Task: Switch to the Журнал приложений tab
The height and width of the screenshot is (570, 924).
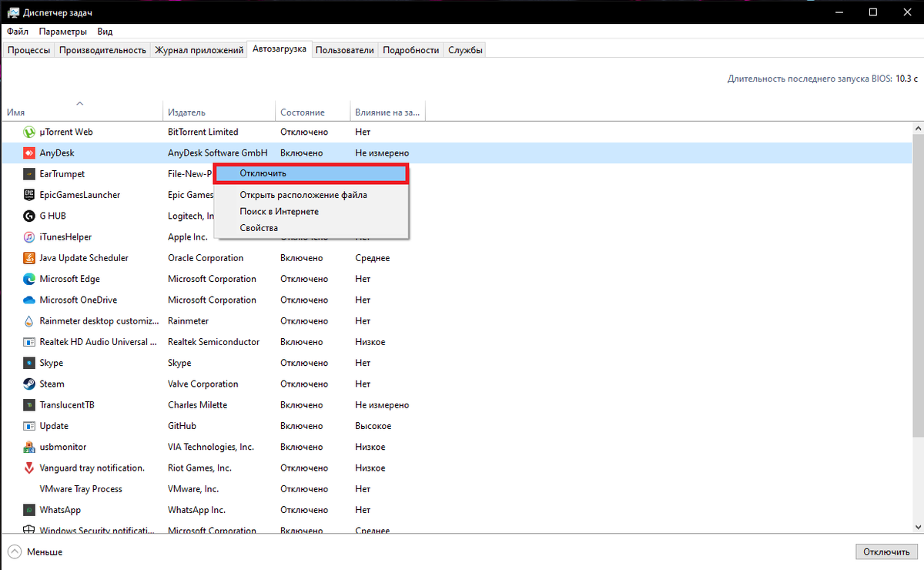Action: 199,50
